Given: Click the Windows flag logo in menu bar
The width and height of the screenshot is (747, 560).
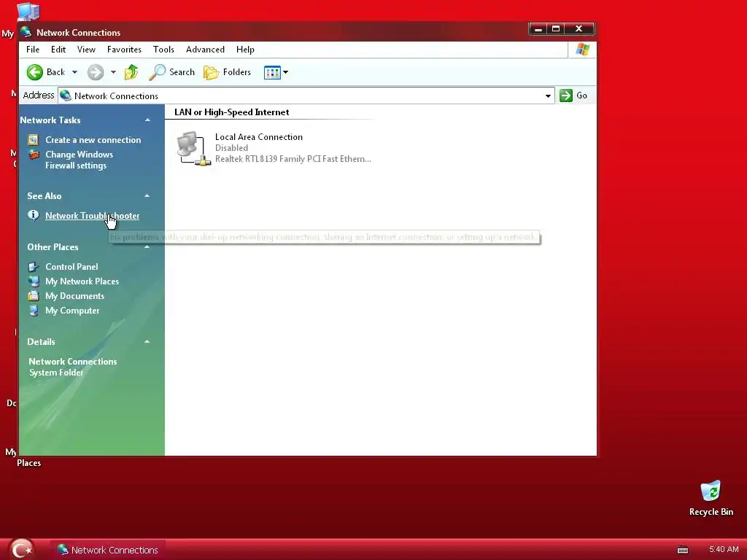Looking at the screenshot, I should tap(583, 50).
